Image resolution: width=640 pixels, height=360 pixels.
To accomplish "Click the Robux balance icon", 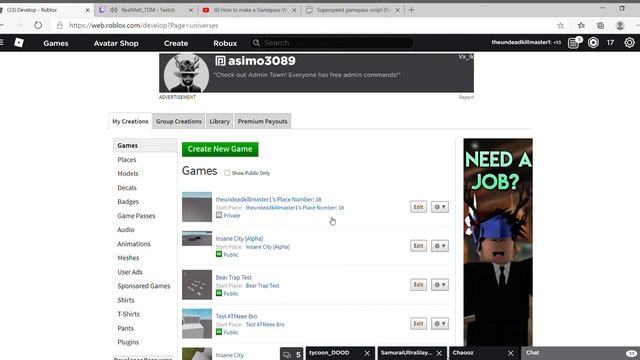I will [x=593, y=42].
